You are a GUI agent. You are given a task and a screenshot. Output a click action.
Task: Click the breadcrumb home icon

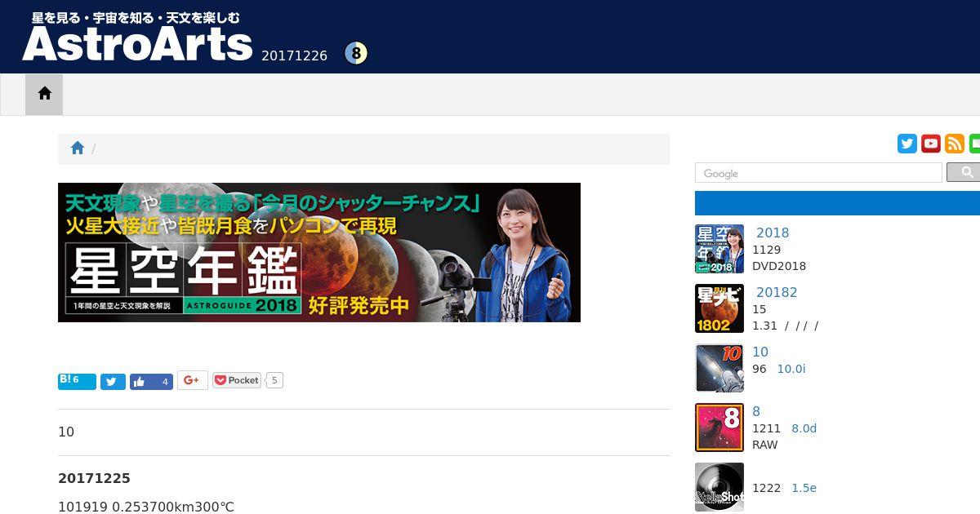tap(78, 148)
